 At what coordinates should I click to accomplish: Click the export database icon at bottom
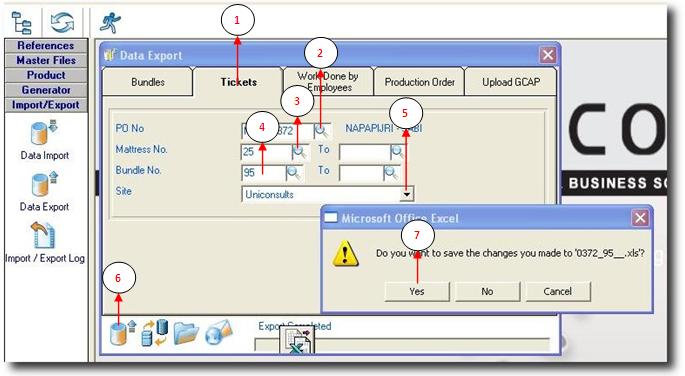(122, 333)
